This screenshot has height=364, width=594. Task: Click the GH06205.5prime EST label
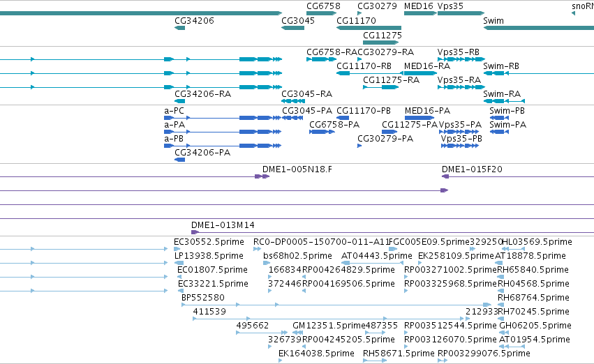pyautogui.click(x=535, y=326)
